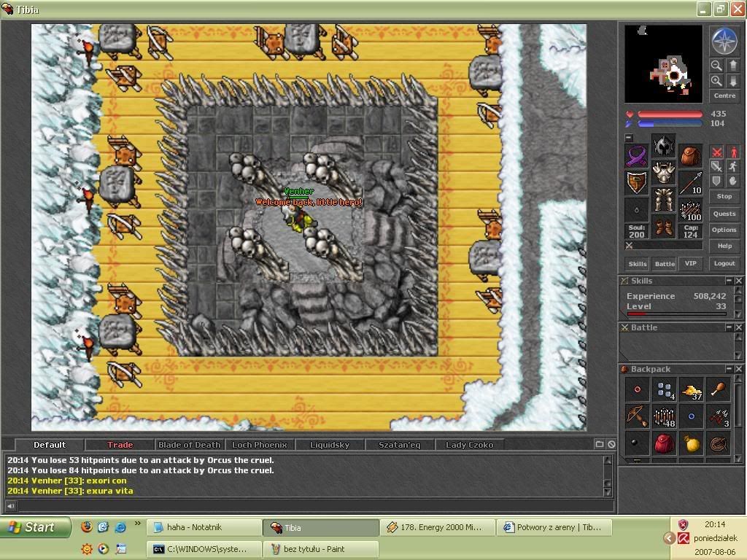Screen dimensions: 747x560
Task: Toggle the secure mode hand button
Action: point(732,181)
